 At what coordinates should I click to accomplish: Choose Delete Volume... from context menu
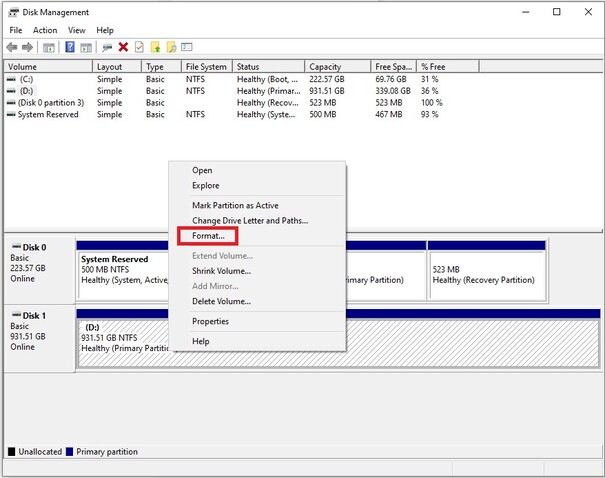[221, 301]
